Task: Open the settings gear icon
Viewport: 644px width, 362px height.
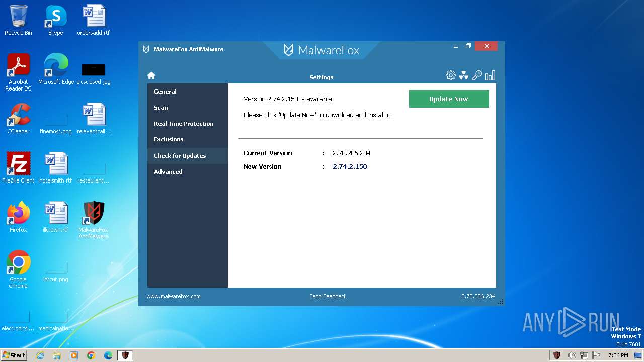Action: (x=451, y=75)
